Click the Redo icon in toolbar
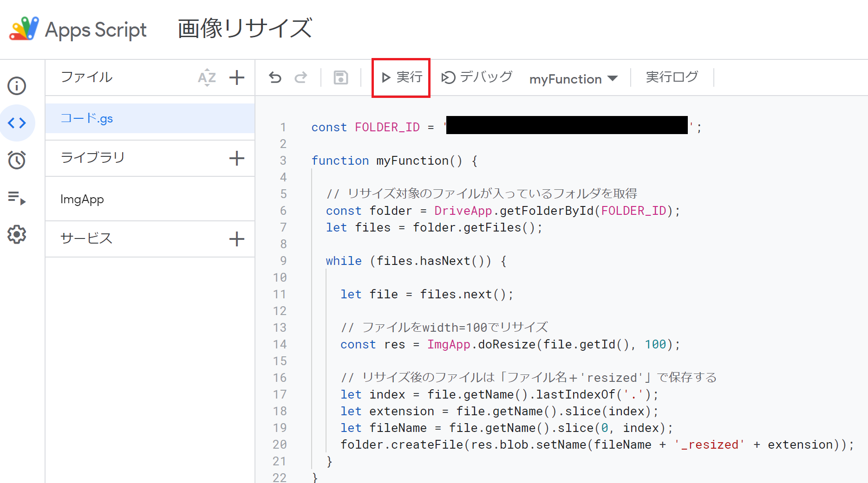 pyautogui.click(x=300, y=77)
